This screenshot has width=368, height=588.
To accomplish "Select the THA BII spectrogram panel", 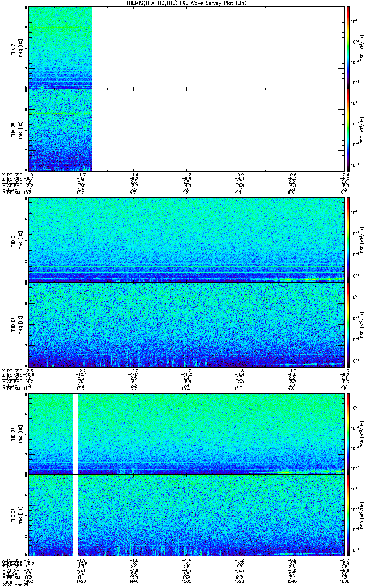I will click(186, 130).
